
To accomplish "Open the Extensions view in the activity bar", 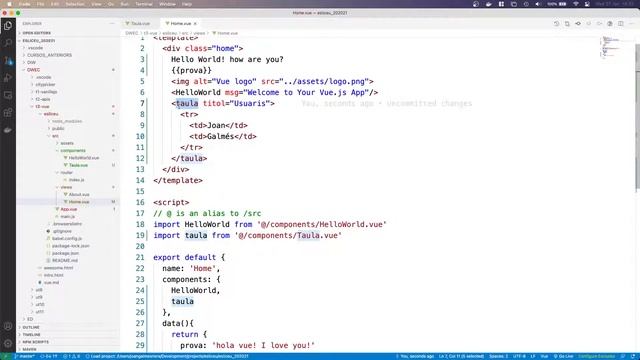I will (x=8, y=113).
